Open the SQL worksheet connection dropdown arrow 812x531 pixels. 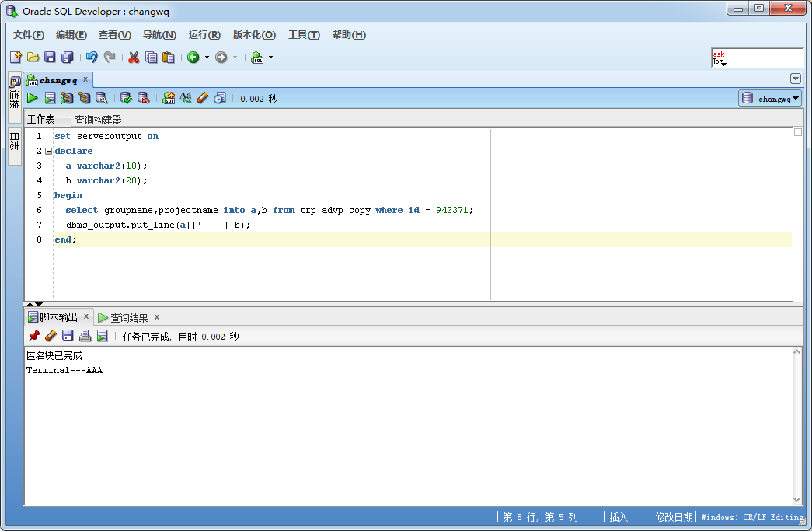tap(270, 57)
